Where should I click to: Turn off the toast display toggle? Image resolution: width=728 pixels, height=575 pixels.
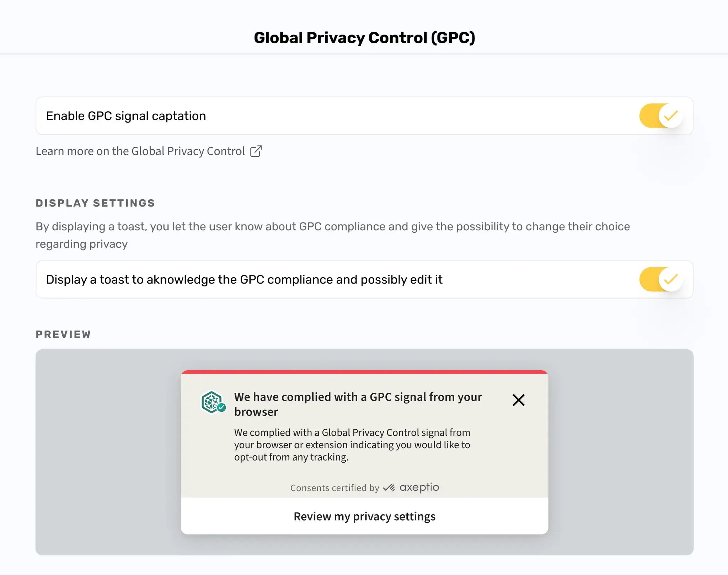pos(660,280)
